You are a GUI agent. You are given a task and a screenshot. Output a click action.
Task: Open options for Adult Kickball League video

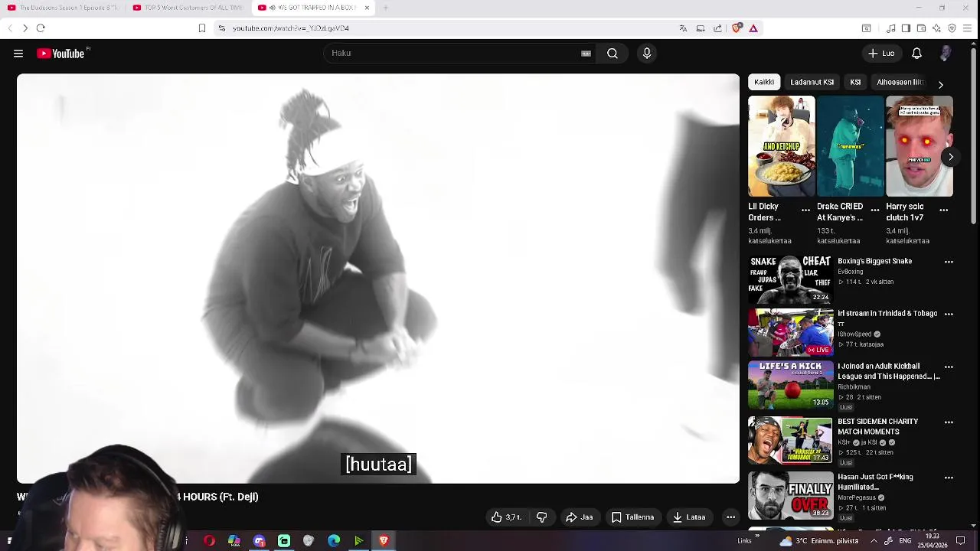tap(949, 367)
